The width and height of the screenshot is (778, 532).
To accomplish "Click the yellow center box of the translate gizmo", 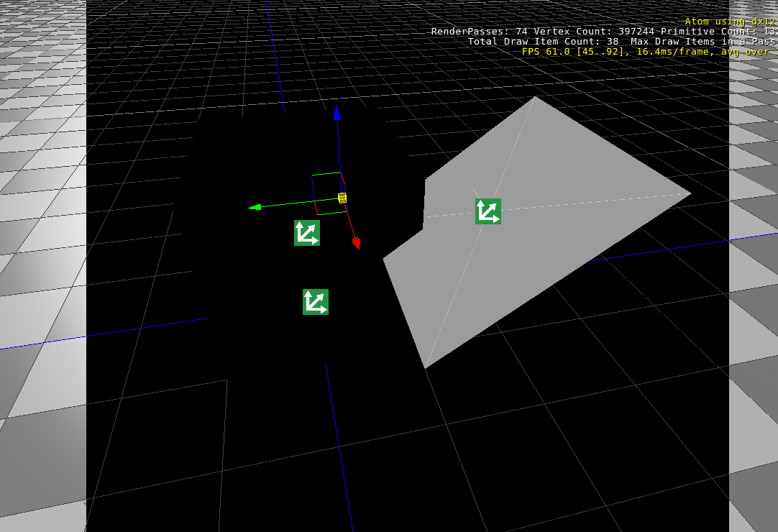I will point(342,198).
